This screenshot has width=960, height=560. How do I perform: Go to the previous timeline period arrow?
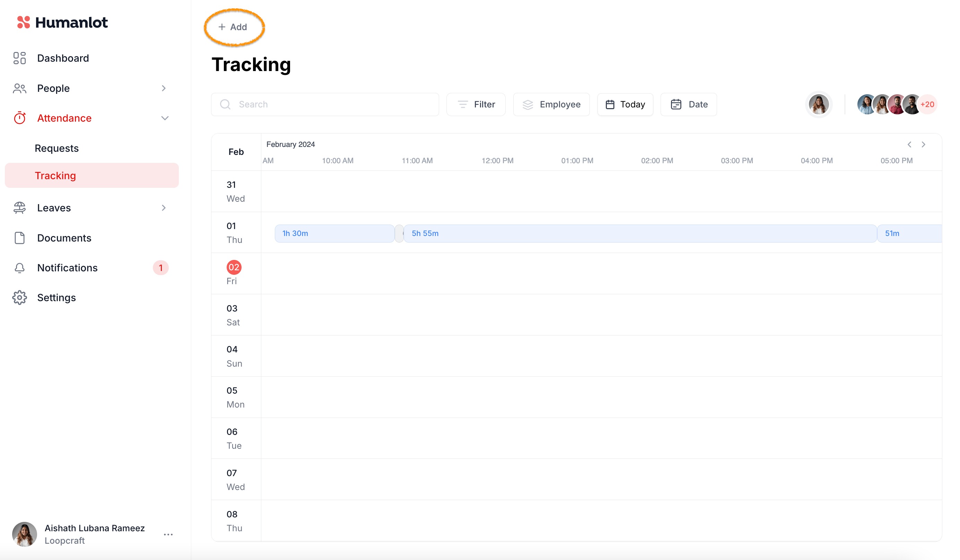[x=909, y=145]
